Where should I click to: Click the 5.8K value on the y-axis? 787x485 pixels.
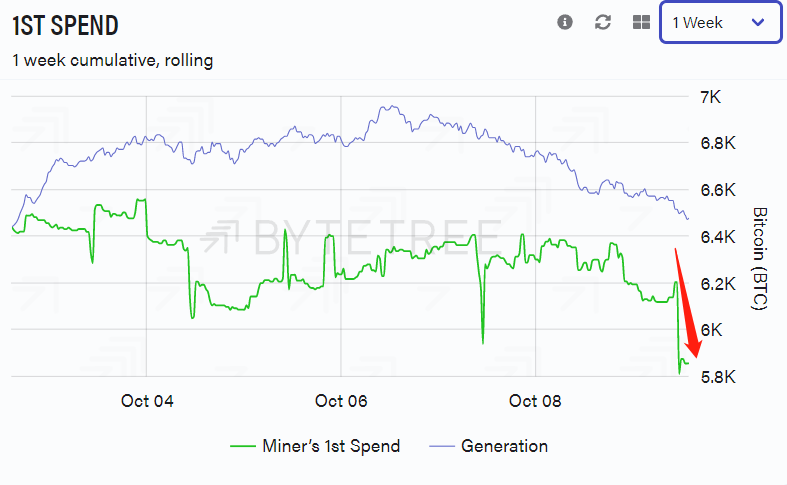tap(716, 378)
